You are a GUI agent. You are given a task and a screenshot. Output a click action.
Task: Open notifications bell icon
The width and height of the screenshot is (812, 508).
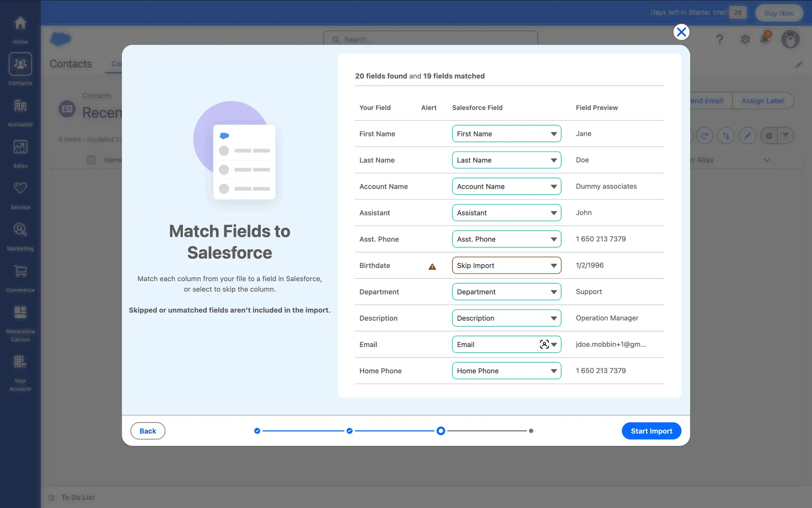[765, 39]
